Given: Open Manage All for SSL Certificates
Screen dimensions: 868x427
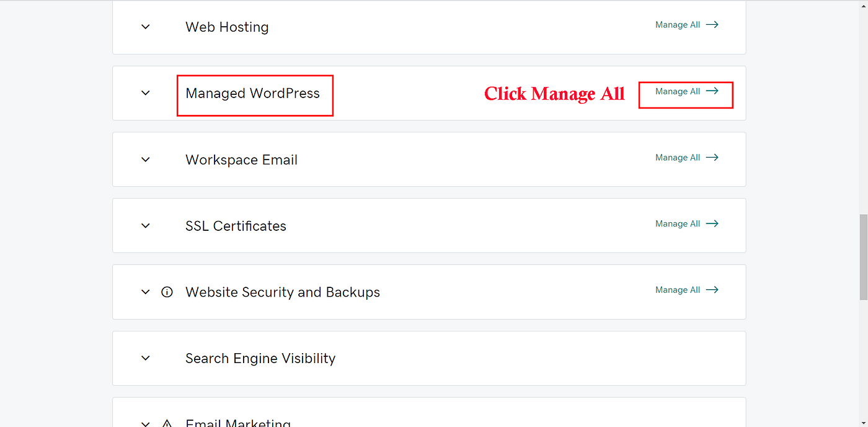Looking at the screenshot, I should (687, 223).
